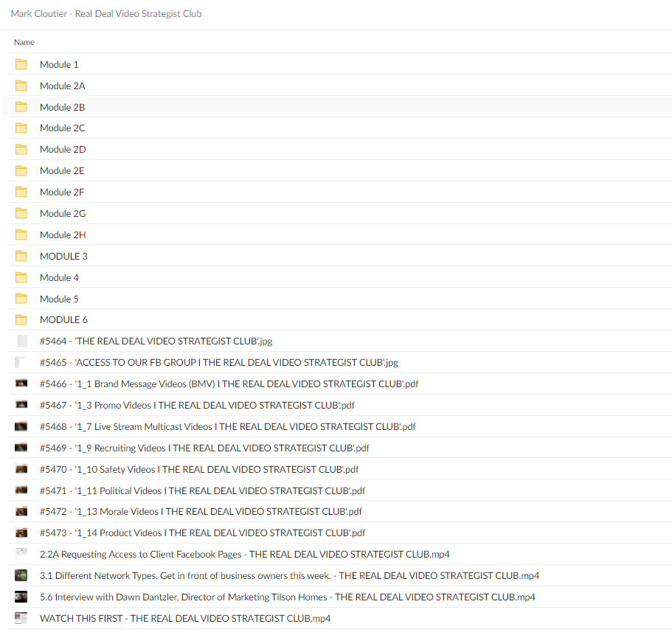Open thumbnail of #5466 Brand Message Videos pdf
Image resolution: width=672 pixels, height=638 pixels.
[21, 383]
